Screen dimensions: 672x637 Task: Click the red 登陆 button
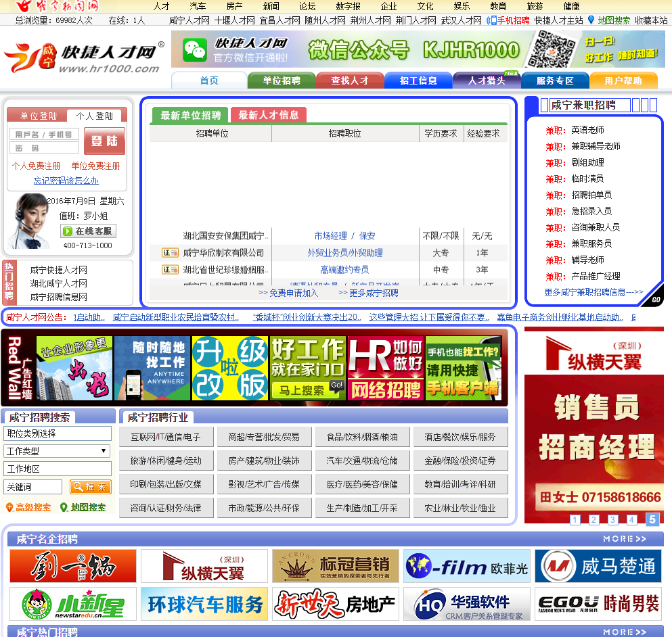[x=104, y=141]
